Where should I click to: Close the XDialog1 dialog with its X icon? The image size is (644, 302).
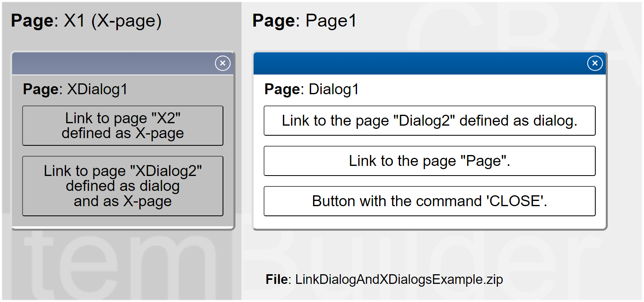[x=223, y=63]
